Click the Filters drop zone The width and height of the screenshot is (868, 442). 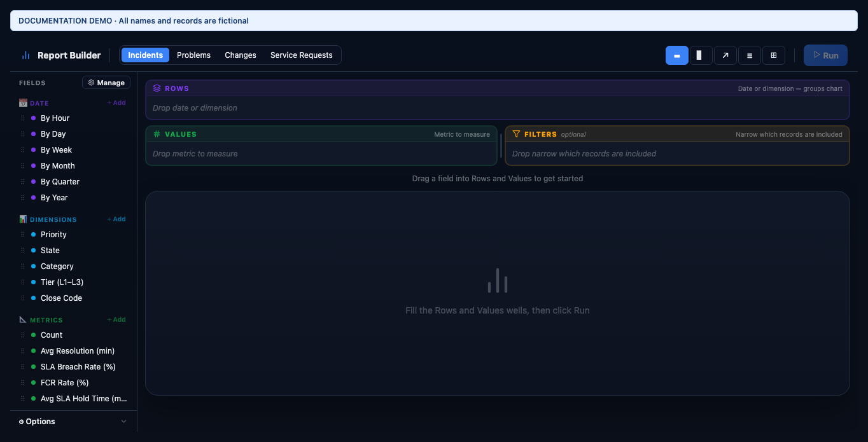point(677,153)
